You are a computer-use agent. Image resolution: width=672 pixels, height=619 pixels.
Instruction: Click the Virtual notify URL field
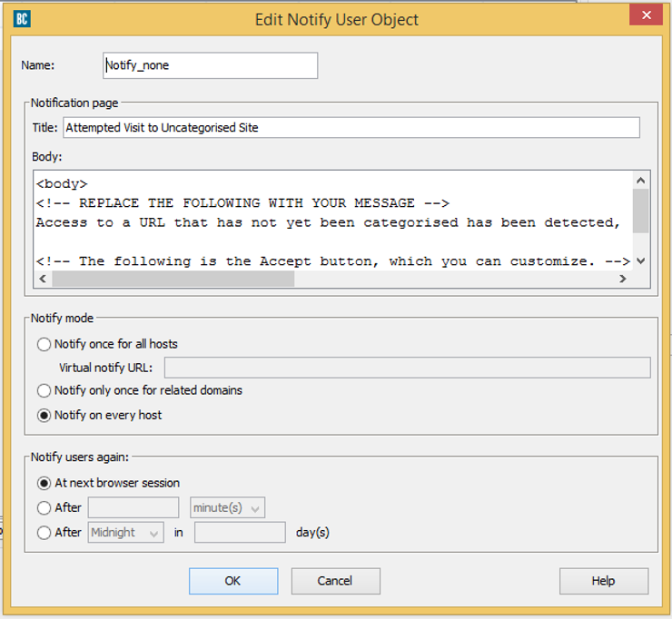(407, 368)
